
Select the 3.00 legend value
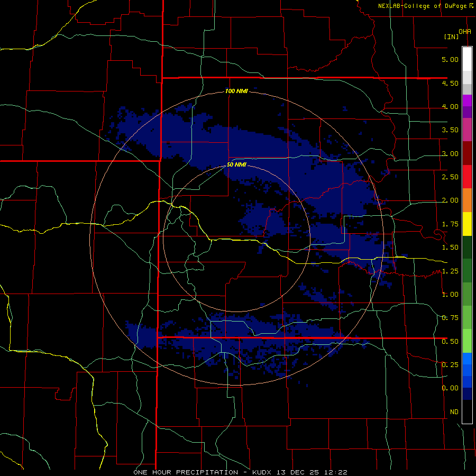pos(450,153)
